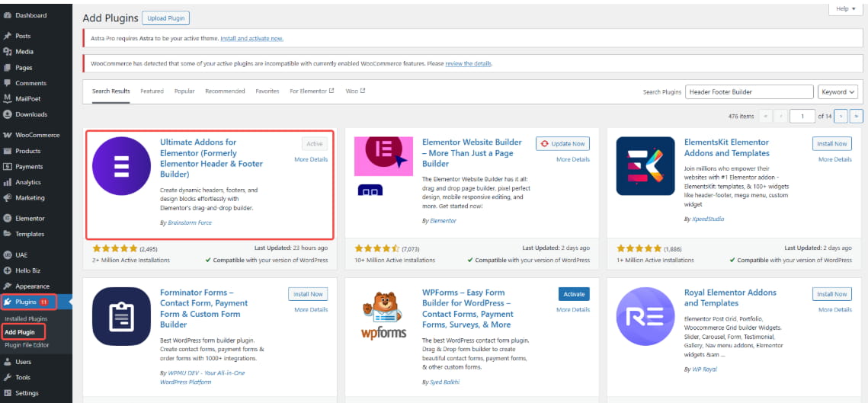Open More Details for ElementsKit

834,159
